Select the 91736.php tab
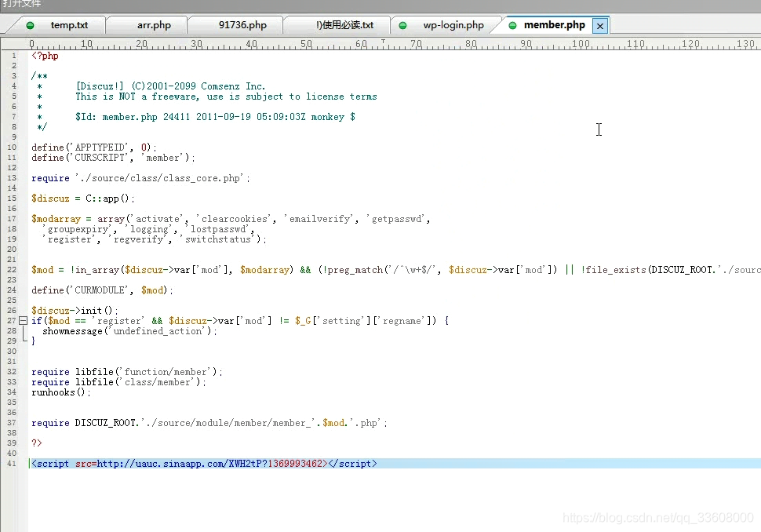 (x=242, y=25)
